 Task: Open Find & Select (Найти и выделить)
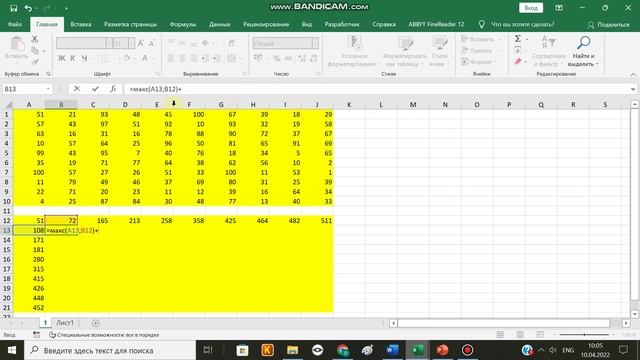point(583,51)
